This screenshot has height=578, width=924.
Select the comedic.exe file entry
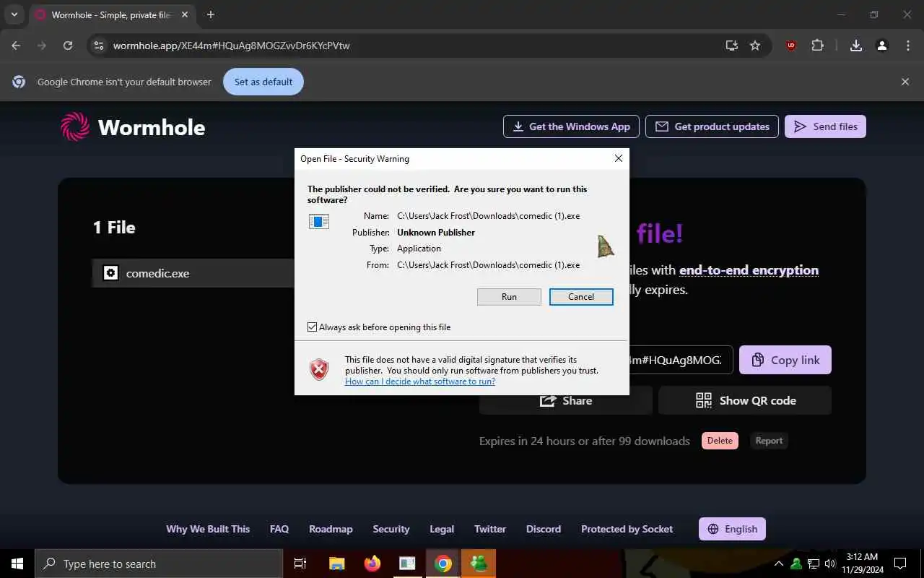pyautogui.click(x=193, y=273)
